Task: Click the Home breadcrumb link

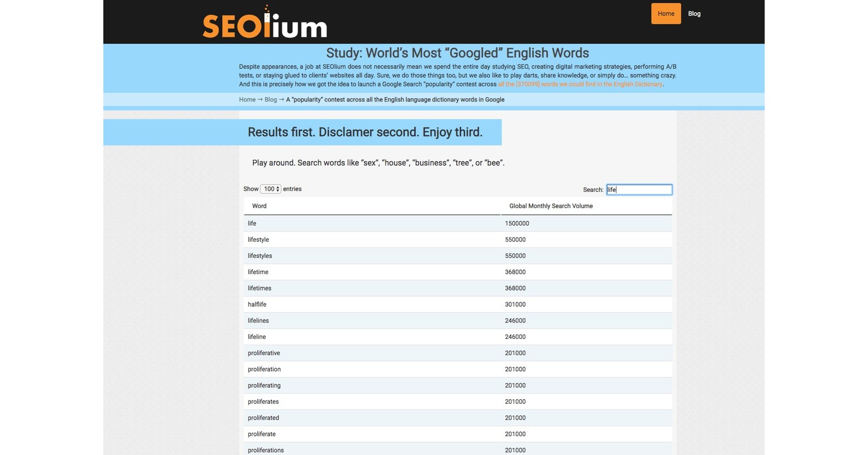Action: click(x=247, y=99)
